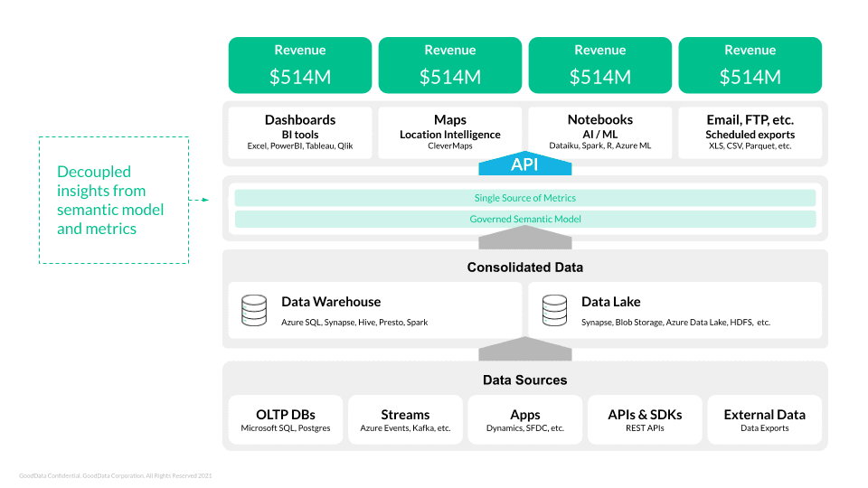The width and height of the screenshot is (868, 488).
Task: Click the Consolidated Data heading
Action: (524, 267)
